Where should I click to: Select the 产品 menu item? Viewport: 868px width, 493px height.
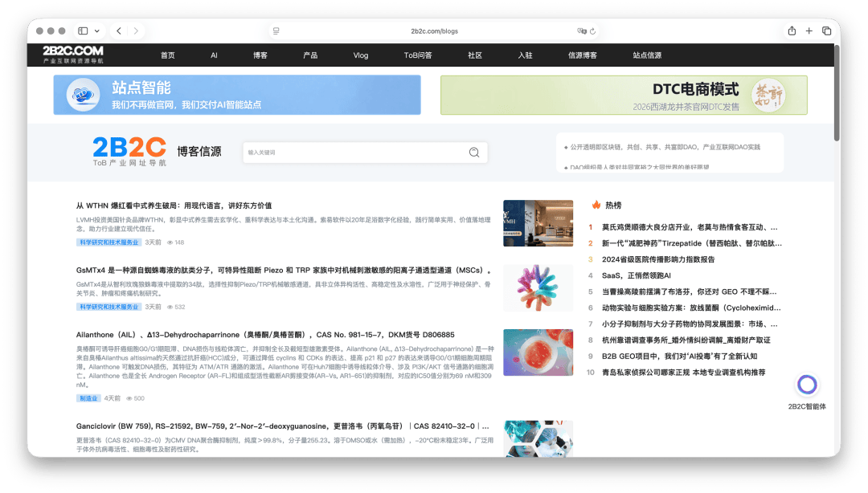310,55
